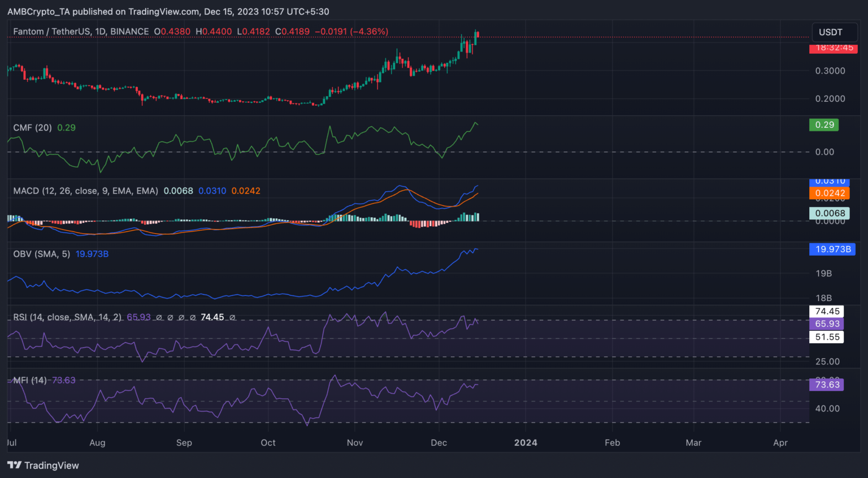Click the green 0.29 CMF value tag

point(824,125)
